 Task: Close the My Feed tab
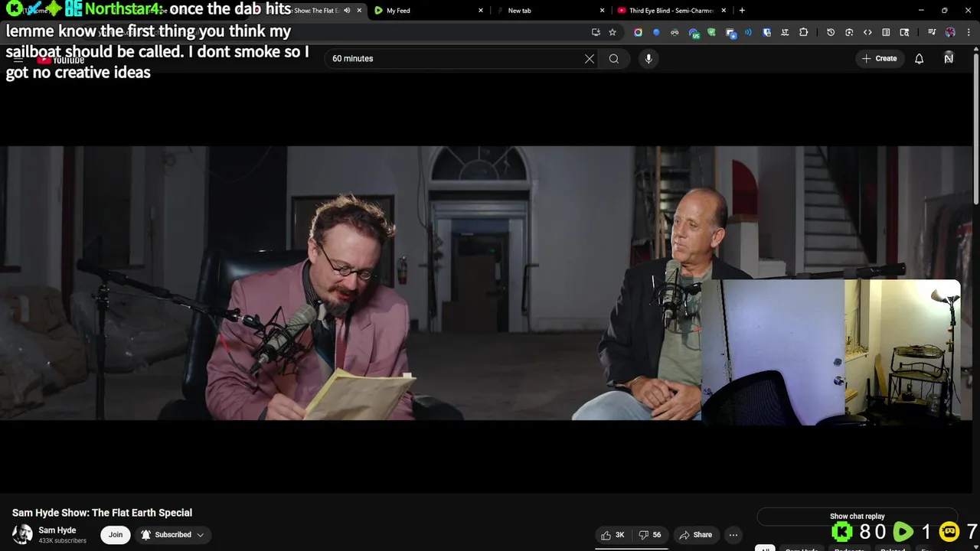pyautogui.click(x=481, y=11)
